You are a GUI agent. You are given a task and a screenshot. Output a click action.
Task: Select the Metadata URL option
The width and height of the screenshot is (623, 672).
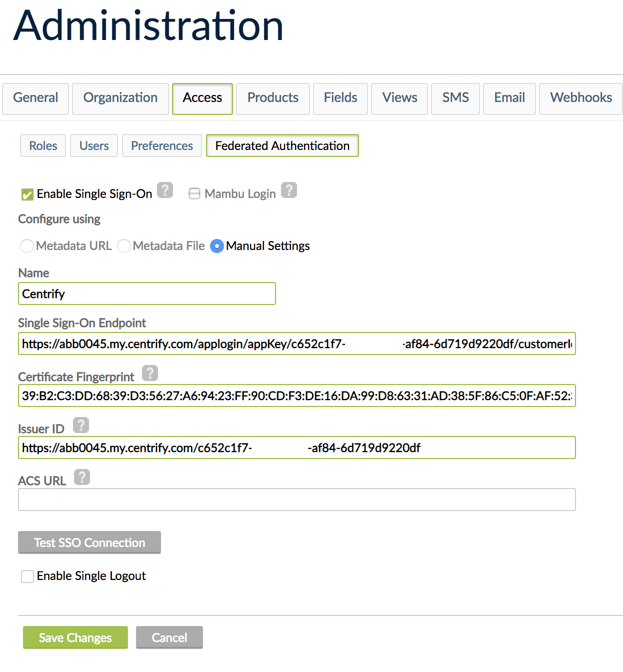27,246
